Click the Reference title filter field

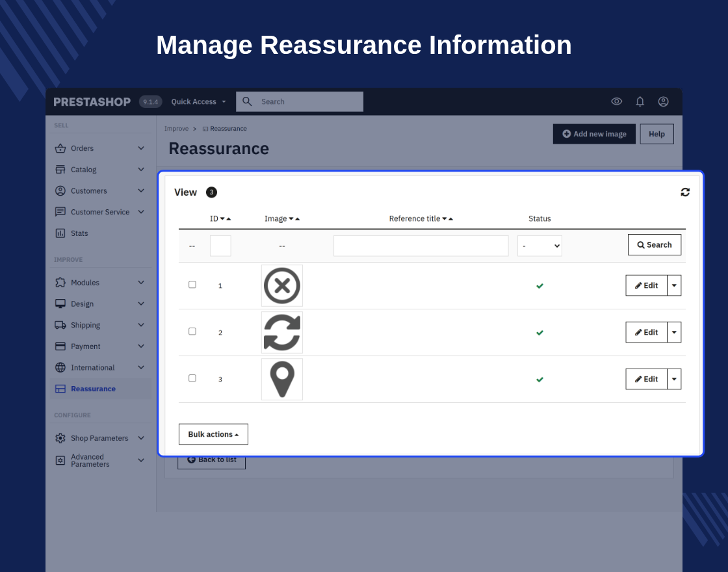[x=421, y=246]
